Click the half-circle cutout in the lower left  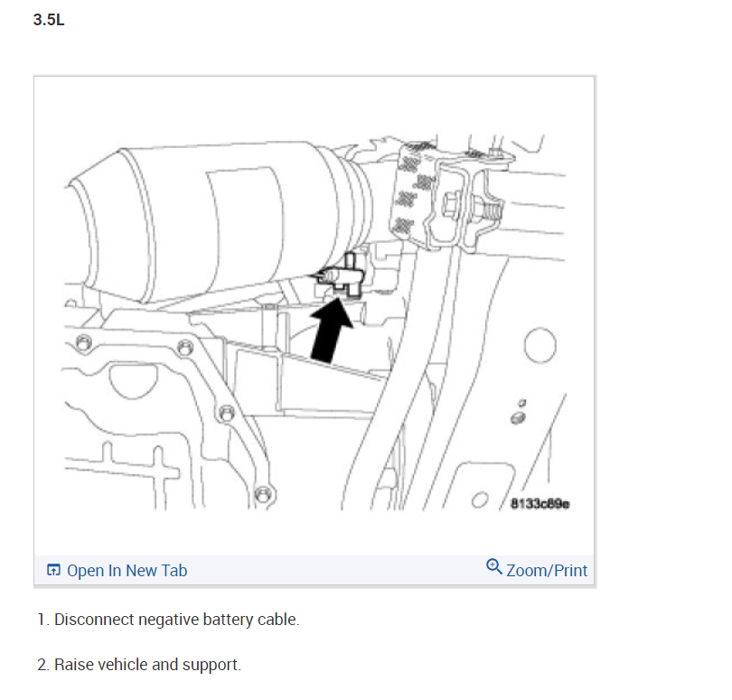[133, 382]
